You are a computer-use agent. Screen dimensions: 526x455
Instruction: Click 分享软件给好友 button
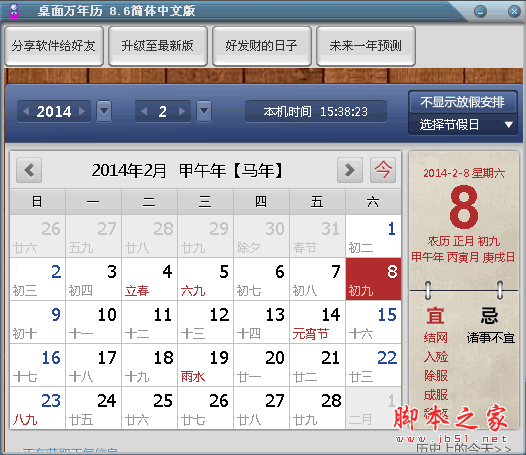tap(54, 46)
